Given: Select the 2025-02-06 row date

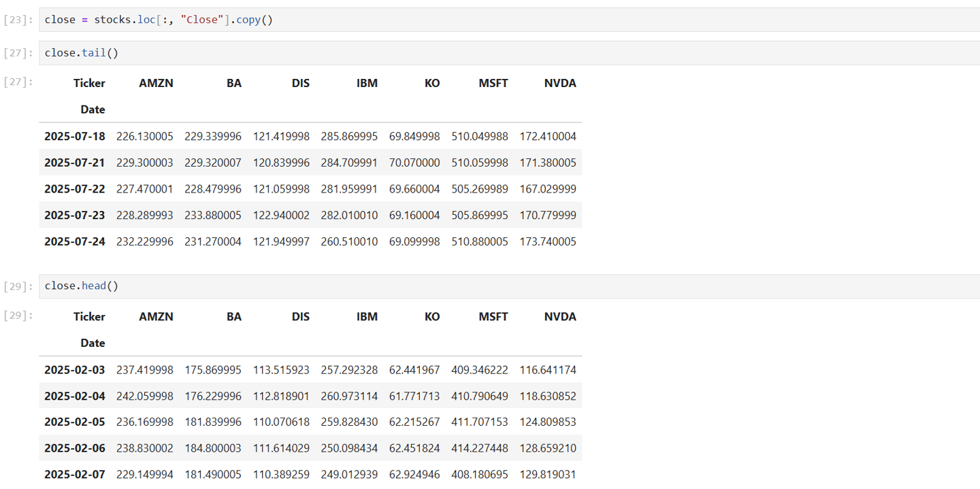Looking at the screenshot, I should pyautogui.click(x=75, y=448).
